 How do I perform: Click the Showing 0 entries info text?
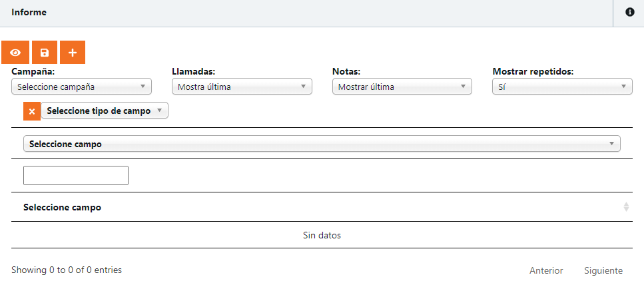(67, 270)
